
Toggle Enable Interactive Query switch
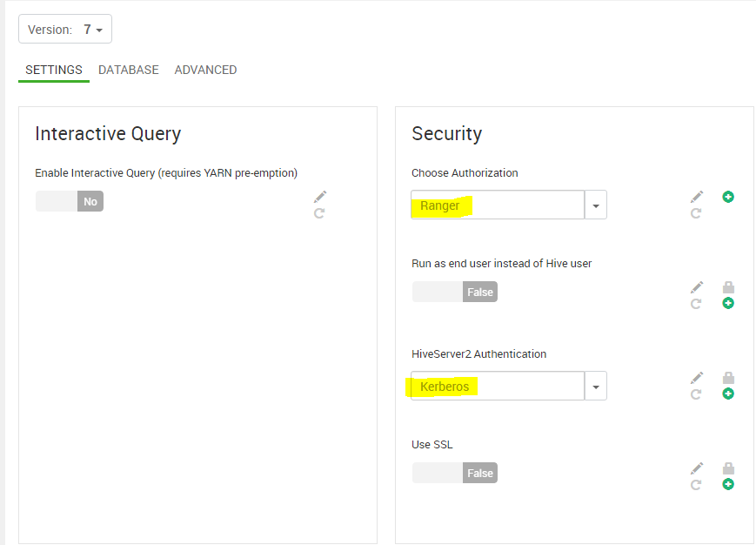pos(69,201)
